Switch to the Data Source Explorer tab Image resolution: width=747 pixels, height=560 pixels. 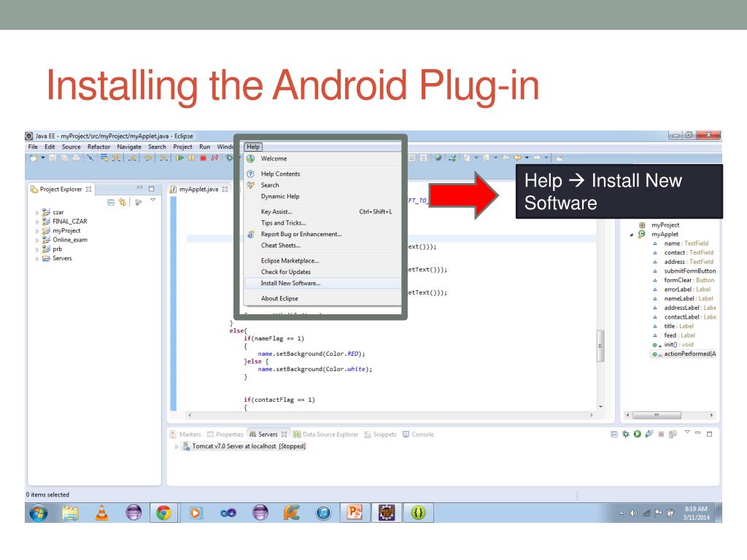[325, 435]
